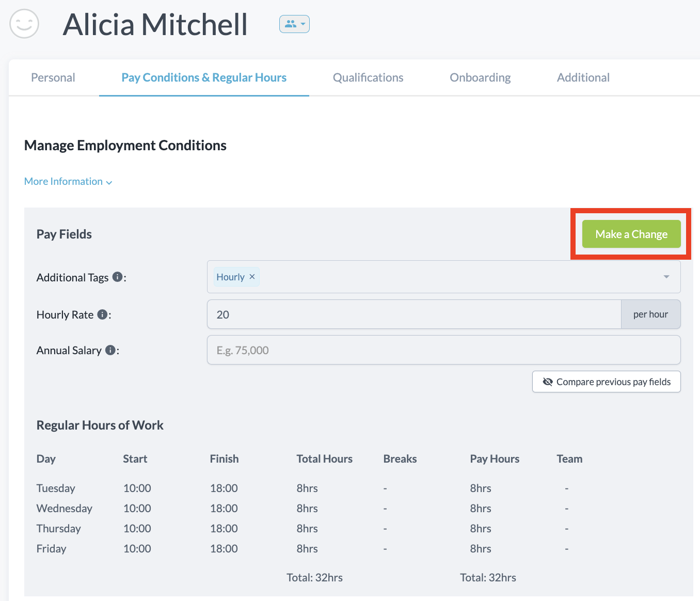The width and height of the screenshot is (700, 601).
Task: Click the Hourly Rate info icon
Action: [102, 314]
